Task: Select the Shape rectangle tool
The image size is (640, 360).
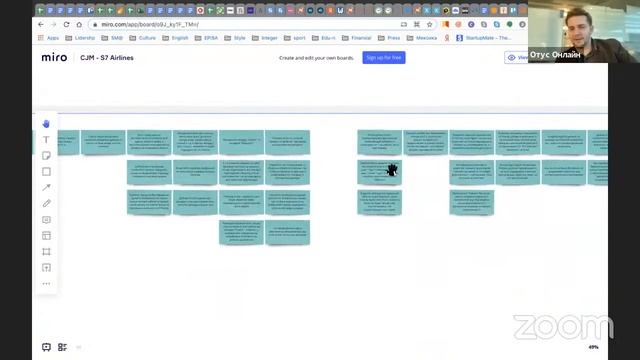Action: pyautogui.click(x=46, y=171)
